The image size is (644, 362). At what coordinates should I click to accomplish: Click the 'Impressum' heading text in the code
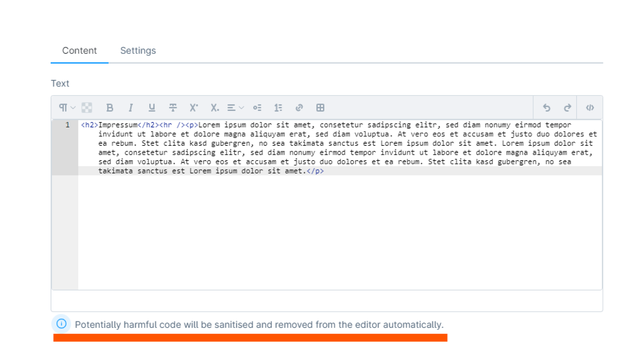[118, 125]
